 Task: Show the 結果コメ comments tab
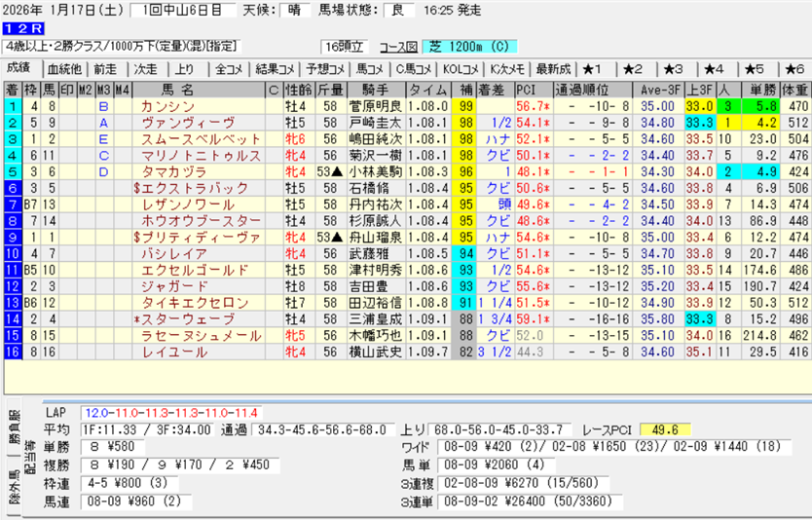[x=274, y=69]
